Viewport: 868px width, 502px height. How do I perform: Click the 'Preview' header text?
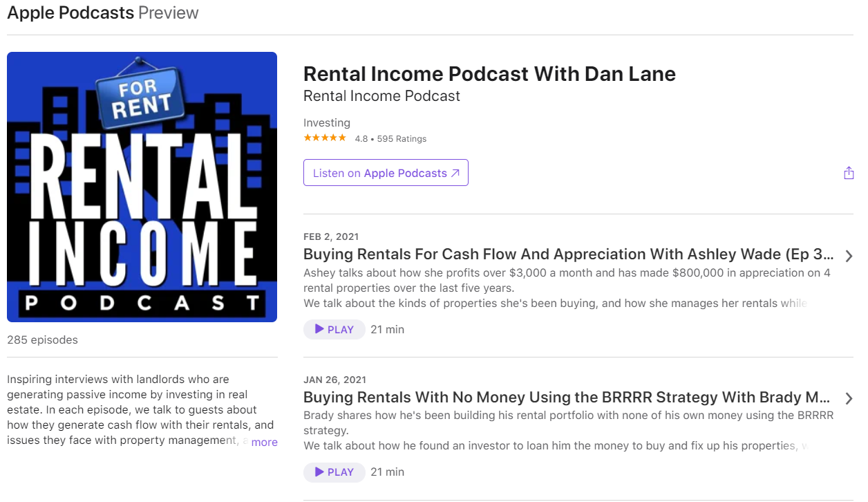tap(169, 12)
